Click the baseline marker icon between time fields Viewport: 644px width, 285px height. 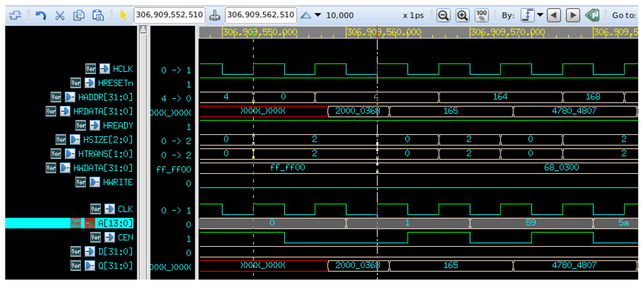[215, 16]
